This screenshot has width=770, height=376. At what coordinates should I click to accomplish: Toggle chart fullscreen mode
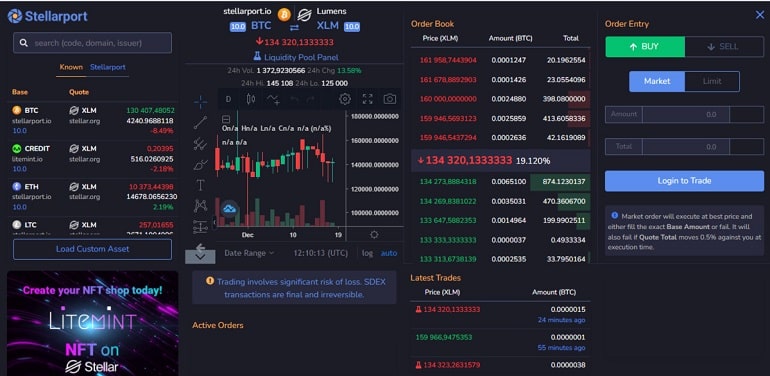point(367,99)
